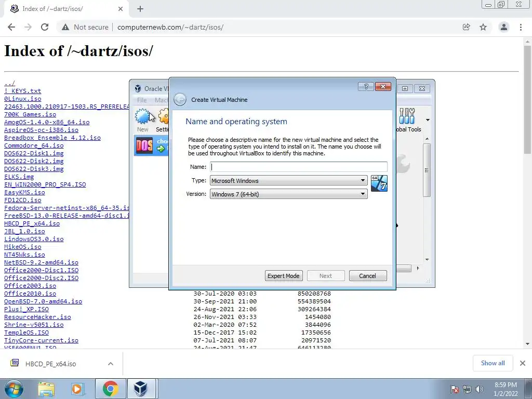532x399 pixels.
Task: Open the Type dropdown showing Microsoft Windows
Action: click(x=288, y=180)
